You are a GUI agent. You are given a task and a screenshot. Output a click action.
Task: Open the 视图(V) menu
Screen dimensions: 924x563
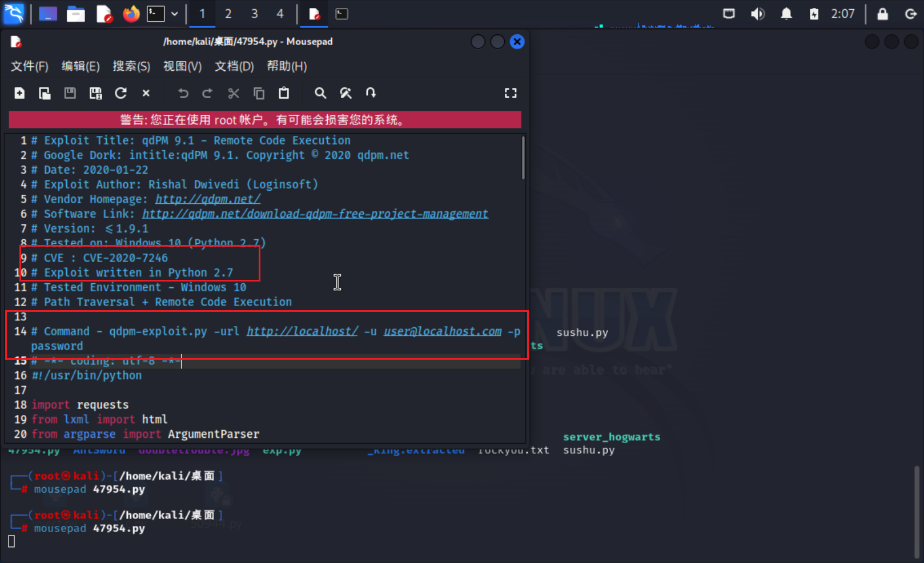point(183,66)
